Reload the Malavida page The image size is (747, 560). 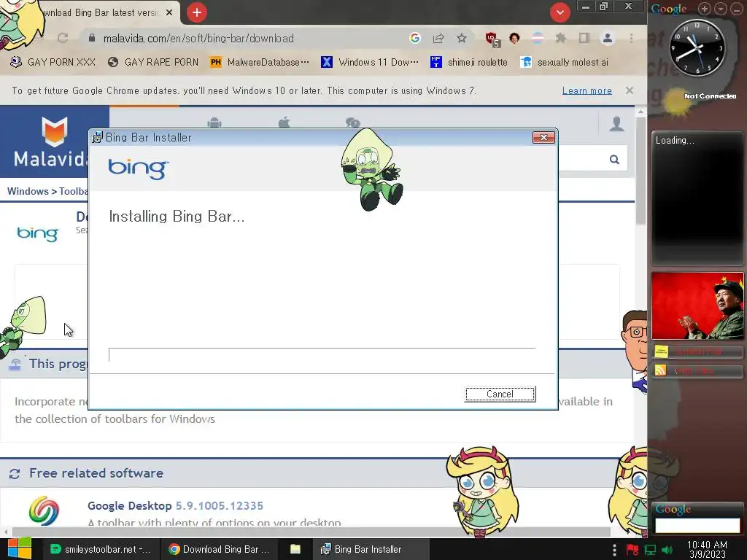point(63,38)
